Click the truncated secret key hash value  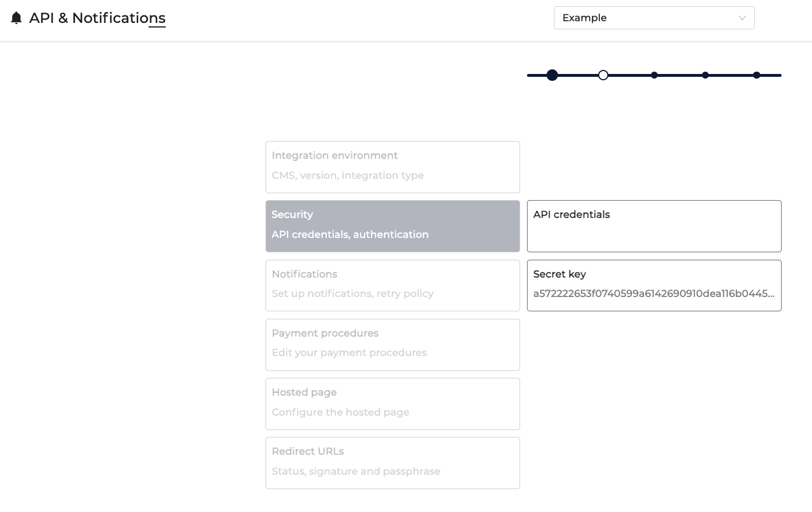tap(654, 294)
